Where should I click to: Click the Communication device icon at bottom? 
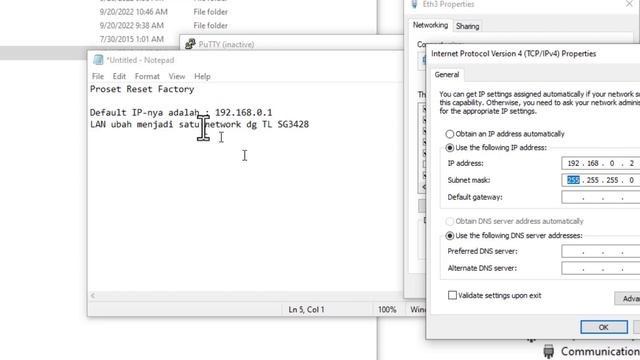[x=549, y=351]
